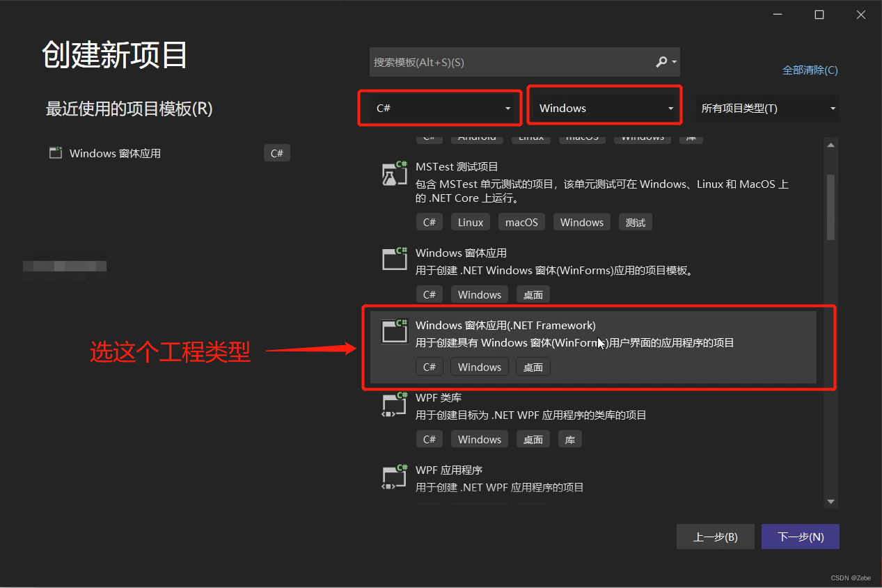Click the WPF 类库 template icon

(x=395, y=404)
